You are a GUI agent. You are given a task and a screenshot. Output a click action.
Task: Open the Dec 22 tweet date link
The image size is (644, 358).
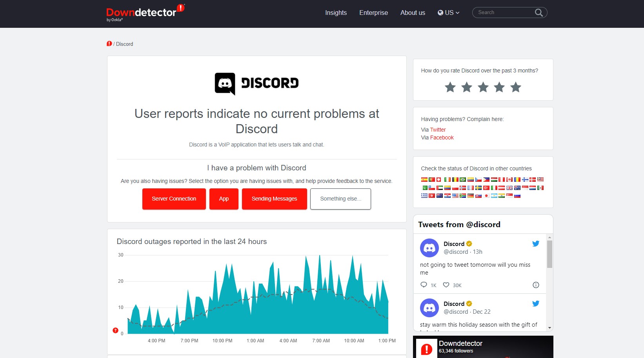point(482,312)
